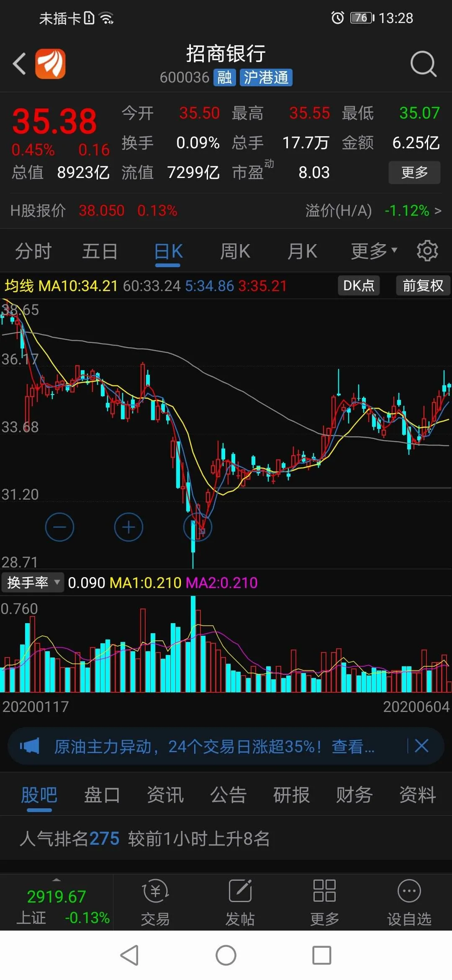Tap the 市盈 P/E value 8.03
The width and height of the screenshot is (452, 980).
coord(314,173)
